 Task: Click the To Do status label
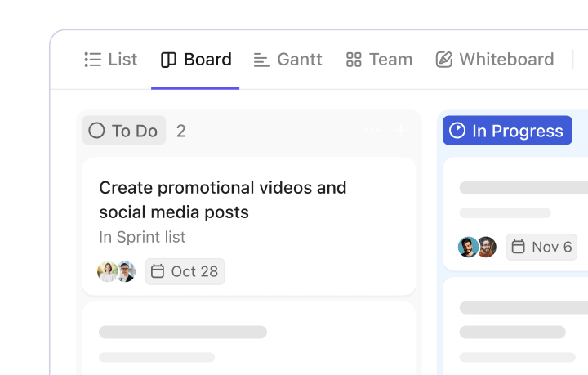[124, 131]
